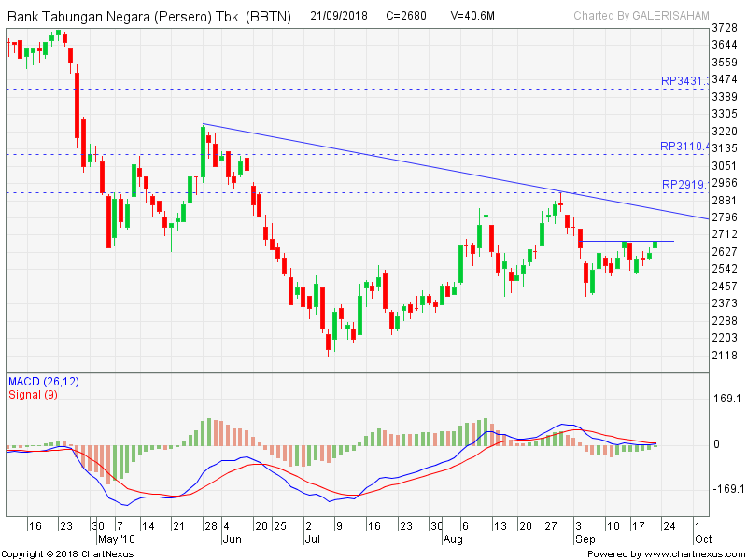Click the -169.1 MACD scale value
Image resolution: width=747 pixels, height=560 pixels.
[x=726, y=488]
